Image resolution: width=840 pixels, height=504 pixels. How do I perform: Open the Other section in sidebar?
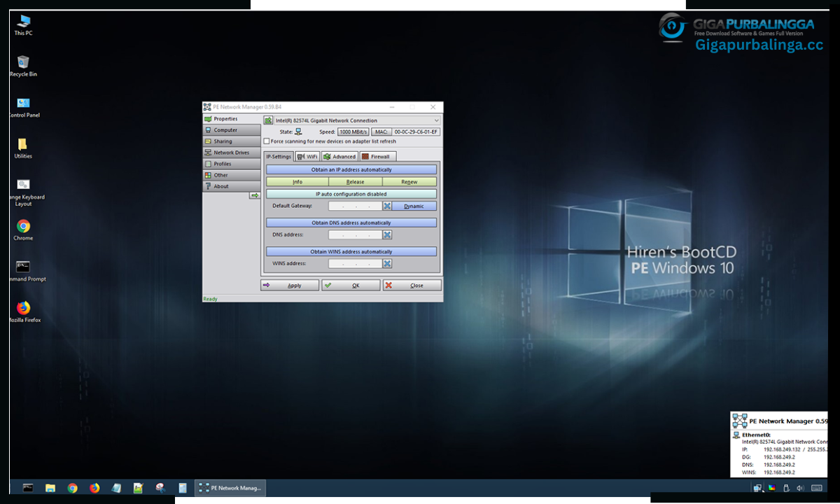click(x=232, y=175)
